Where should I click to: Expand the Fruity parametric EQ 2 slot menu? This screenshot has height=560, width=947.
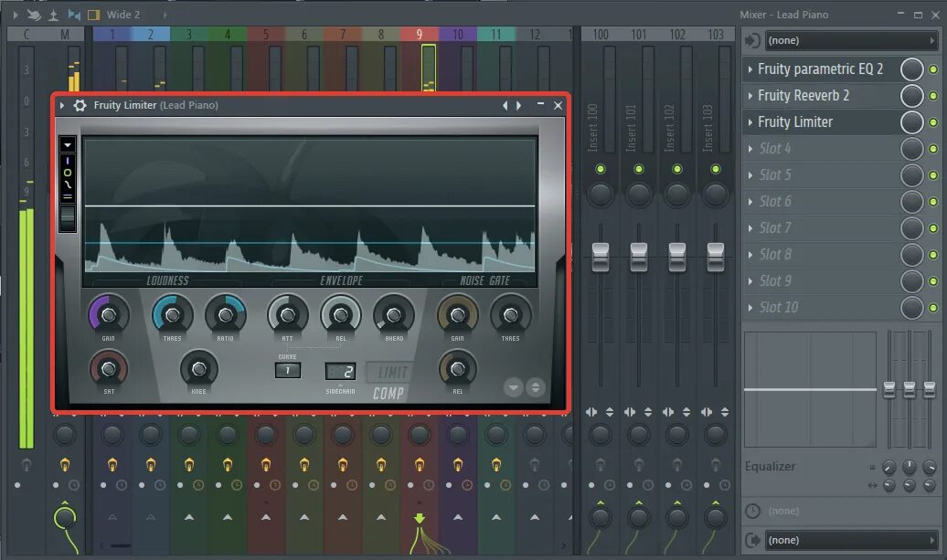[750, 69]
